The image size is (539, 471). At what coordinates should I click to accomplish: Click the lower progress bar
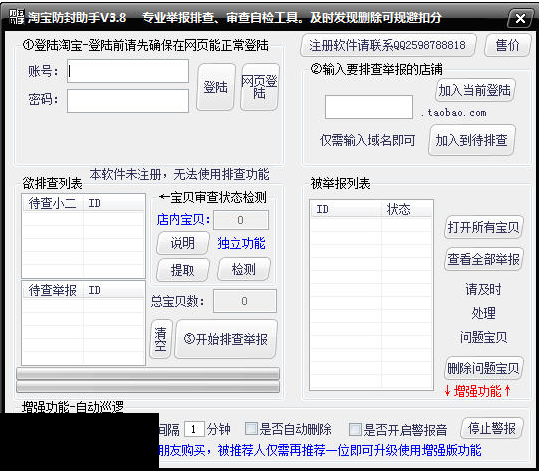(148, 386)
